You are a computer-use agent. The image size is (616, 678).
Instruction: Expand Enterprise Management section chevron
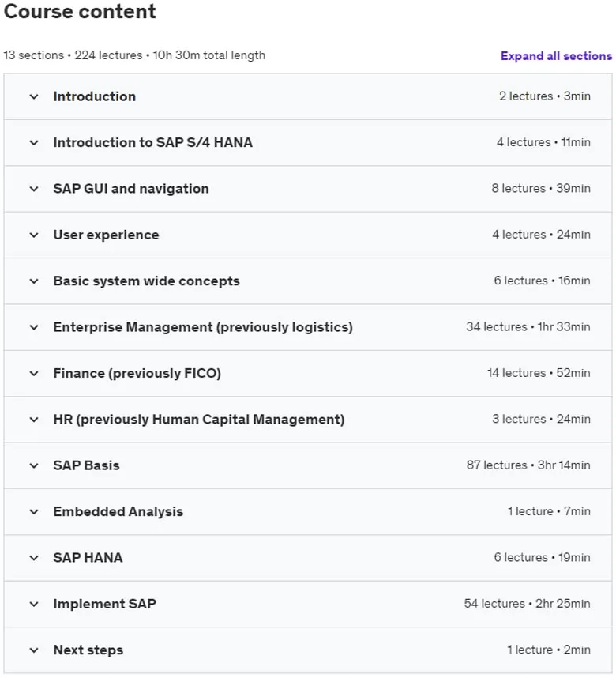click(x=34, y=327)
